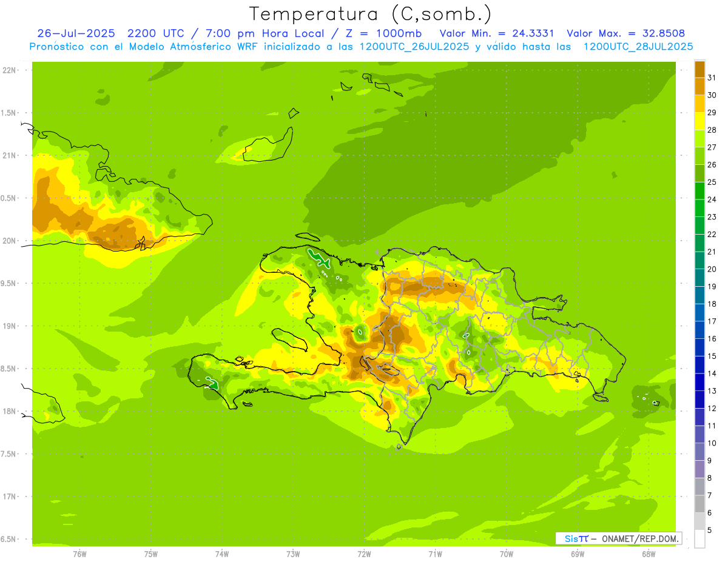
Task: Click the "Valor Max. = 32.8508" readout
Action: (626, 33)
